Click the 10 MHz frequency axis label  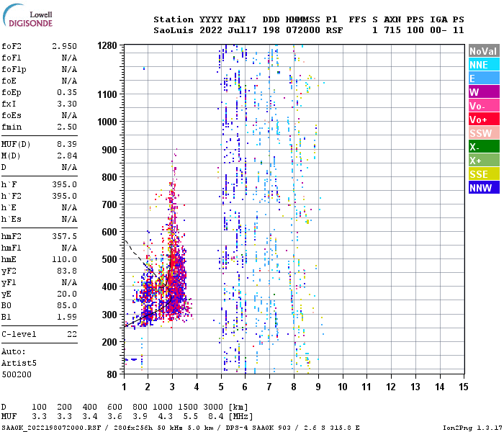tap(343, 387)
